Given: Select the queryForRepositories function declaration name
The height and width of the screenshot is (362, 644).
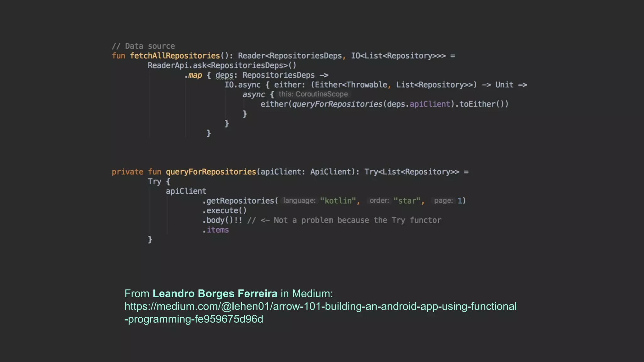Looking at the screenshot, I should (211, 172).
